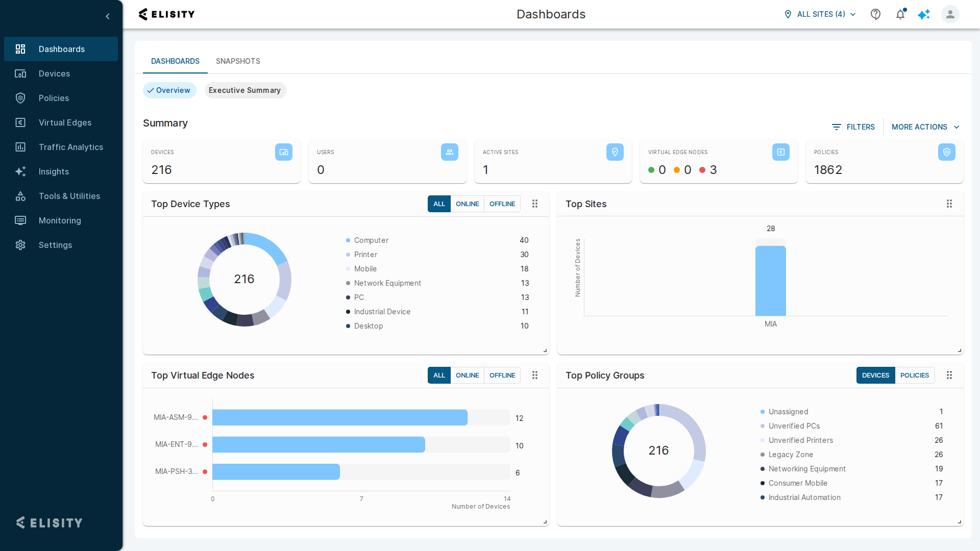Expand the All Sites selector
This screenshot has width=980, height=551.
coord(820,14)
